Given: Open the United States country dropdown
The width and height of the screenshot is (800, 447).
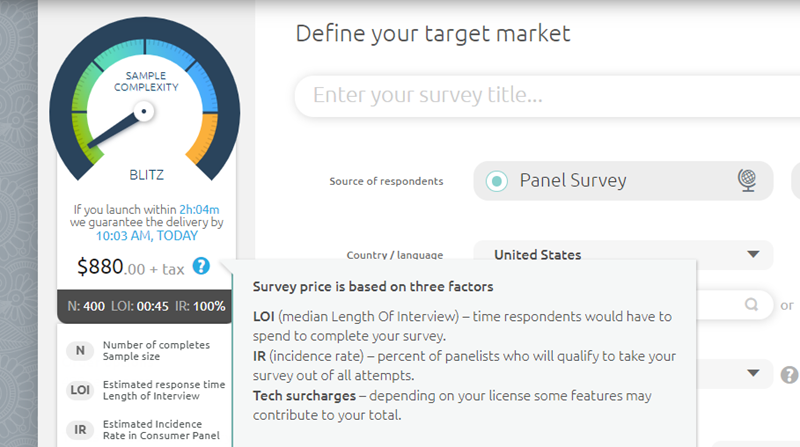Looking at the screenshot, I should 623,255.
